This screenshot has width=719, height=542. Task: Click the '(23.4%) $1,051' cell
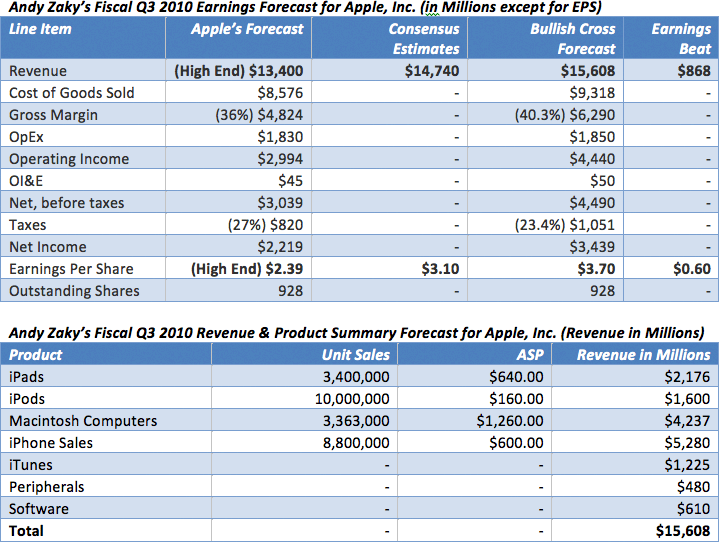coord(565,225)
